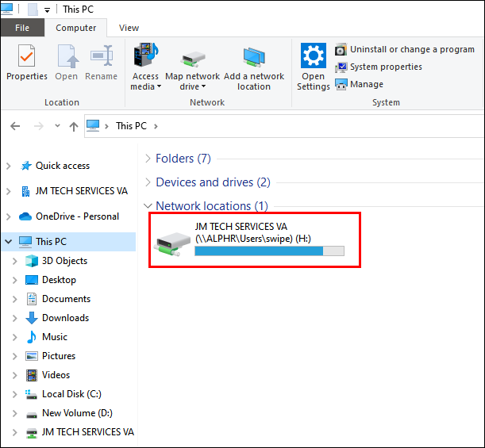485x448 pixels.
Task: Open the Customize Quick Access Toolbar dropdown
Action: click(x=47, y=10)
